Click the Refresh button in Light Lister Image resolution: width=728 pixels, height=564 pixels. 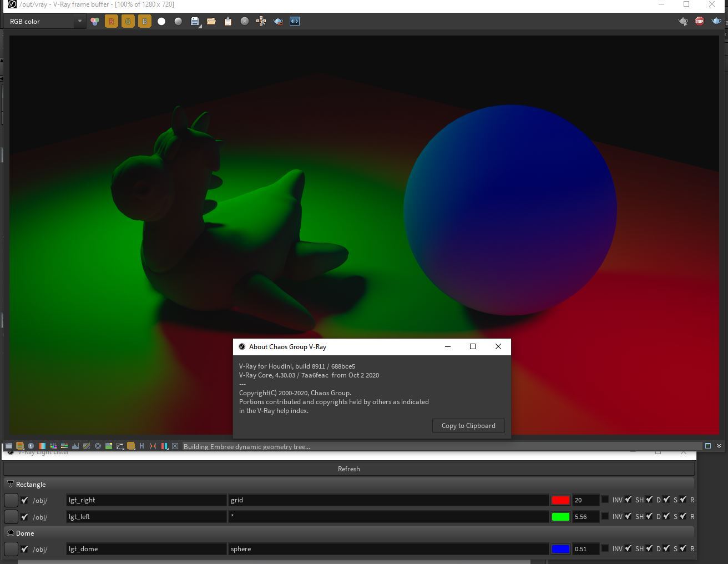(x=348, y=469)
